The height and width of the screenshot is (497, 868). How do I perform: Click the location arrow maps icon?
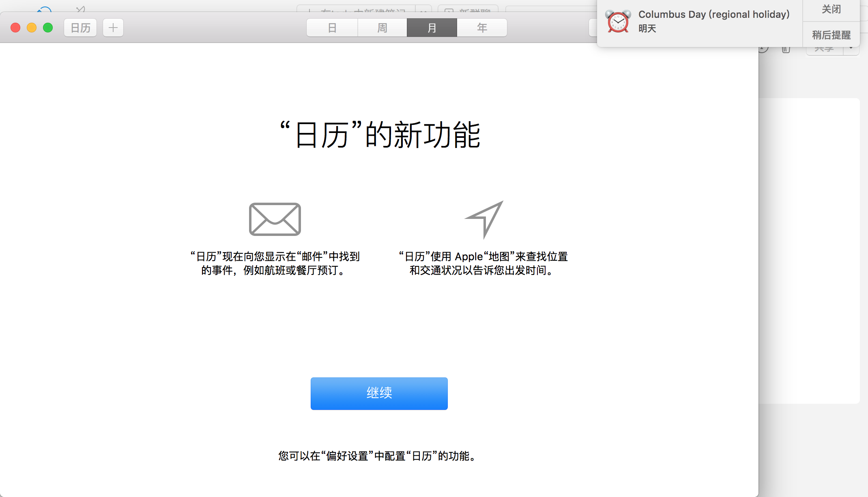tap(484, 219)
